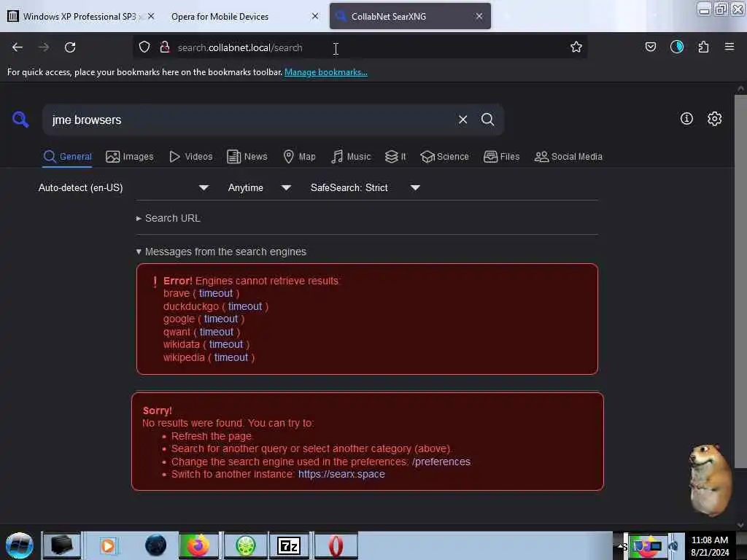This screenshot has width=747, height=560.
Task: Open the browser hamburger menu
Action: click(x=729, y=47)
